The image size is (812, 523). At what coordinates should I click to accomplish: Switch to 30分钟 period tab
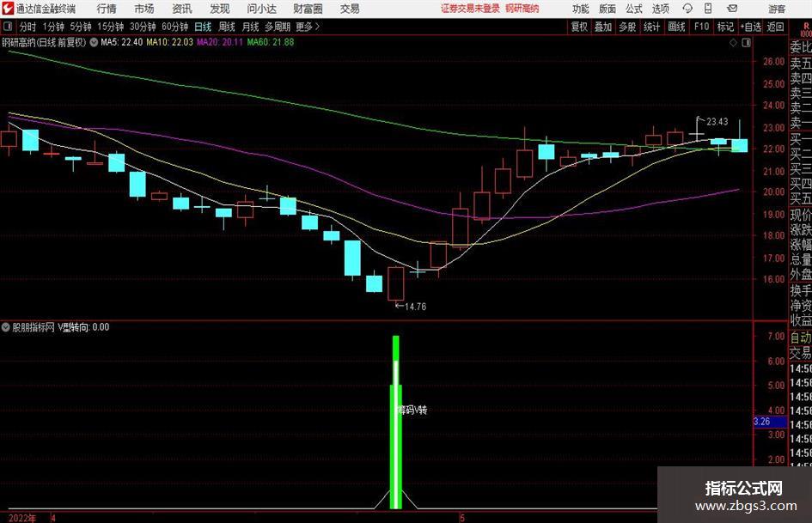[143, 27]
